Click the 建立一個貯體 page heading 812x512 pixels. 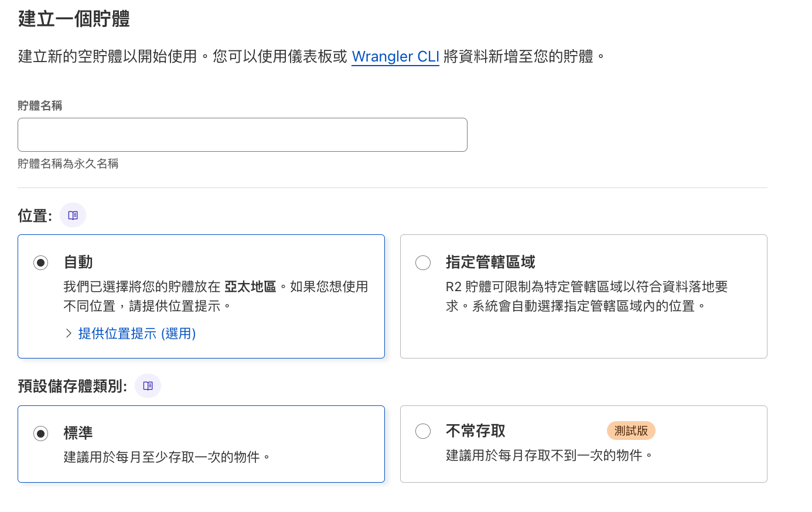[x=74, y=19]
